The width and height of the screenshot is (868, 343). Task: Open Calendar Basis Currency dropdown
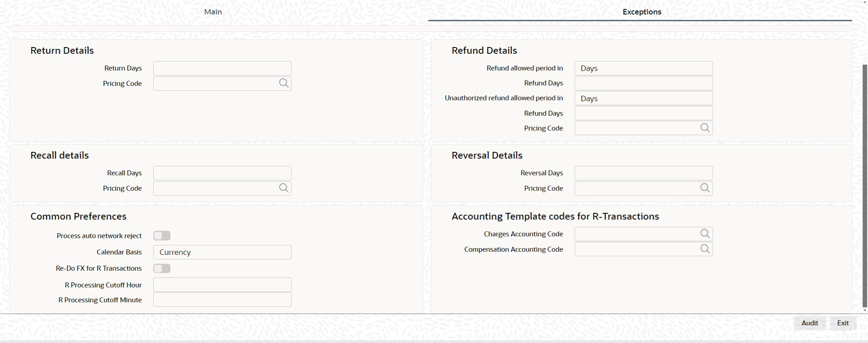222,252
